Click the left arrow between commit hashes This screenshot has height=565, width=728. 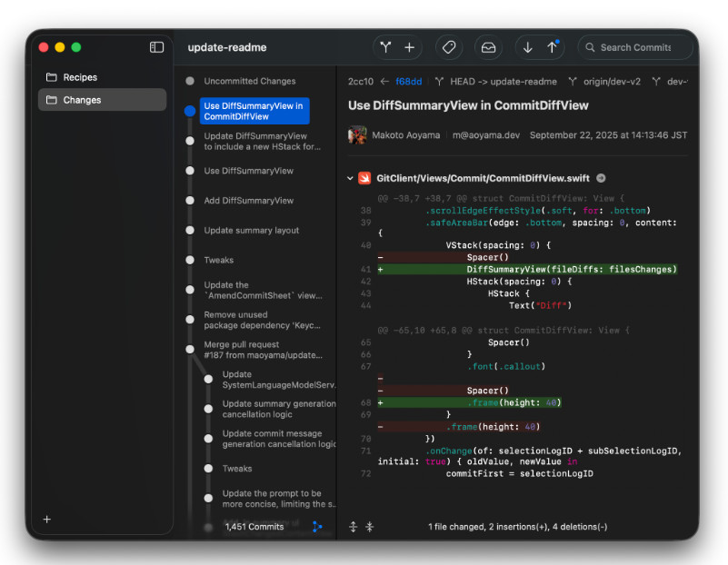tap(384, 82)
